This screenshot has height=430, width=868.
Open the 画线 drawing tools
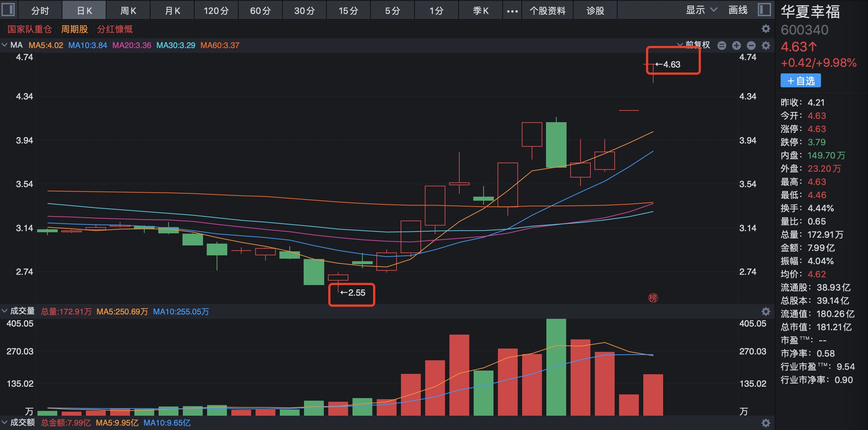(x=738, y=10)
